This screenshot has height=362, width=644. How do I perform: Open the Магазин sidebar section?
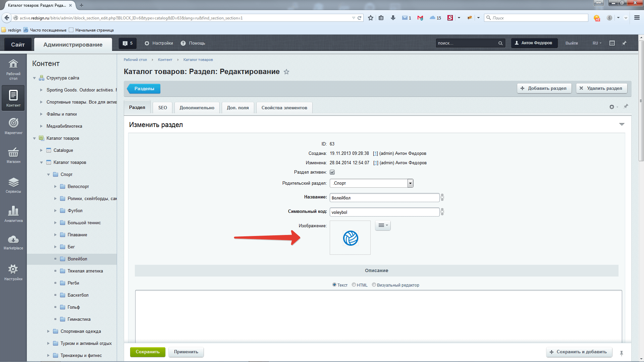tap(13, 155)
